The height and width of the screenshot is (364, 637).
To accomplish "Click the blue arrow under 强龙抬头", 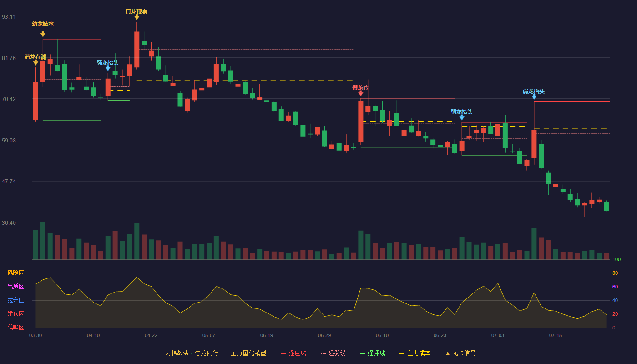I will (108, 68).
